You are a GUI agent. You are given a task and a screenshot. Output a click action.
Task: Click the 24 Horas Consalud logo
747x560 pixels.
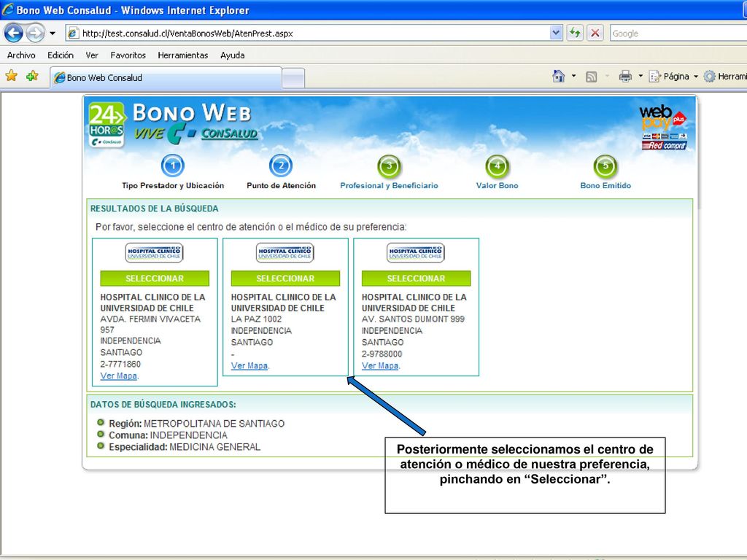pos(107,125)
